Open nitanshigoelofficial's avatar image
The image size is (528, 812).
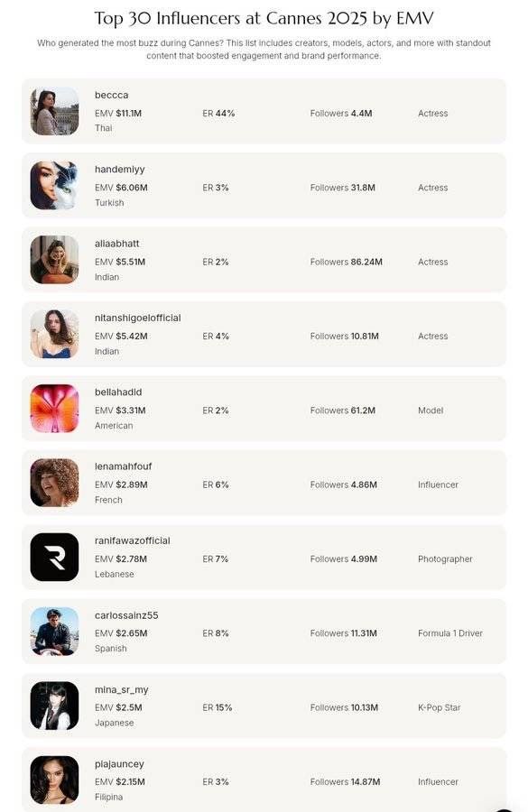point(54,334)
